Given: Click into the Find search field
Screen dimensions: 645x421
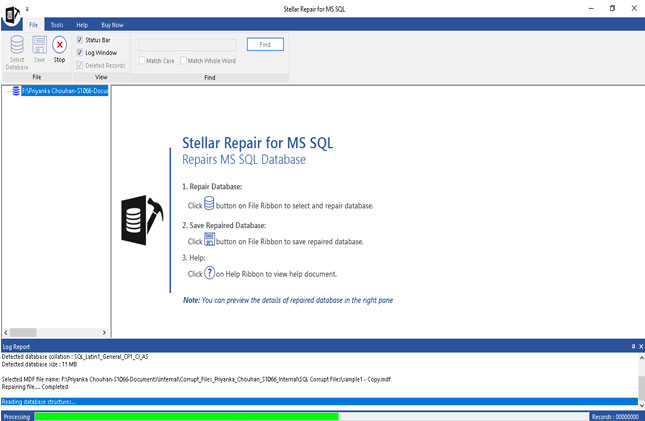Looking at the screenshot, I should click(x=188, y=44).
